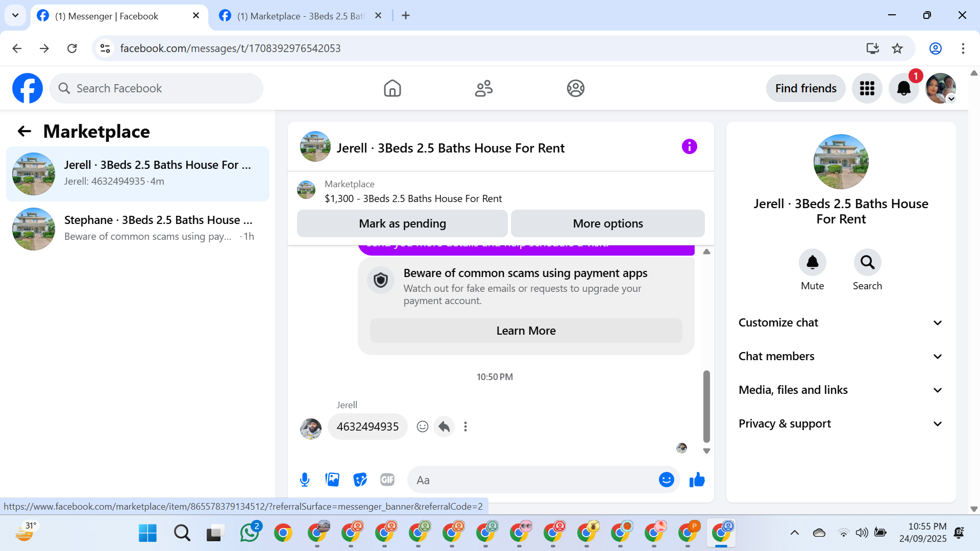This screenshot has width=980, height=551.
Task: Open Chrome profile icon
Action: [935, 48]
